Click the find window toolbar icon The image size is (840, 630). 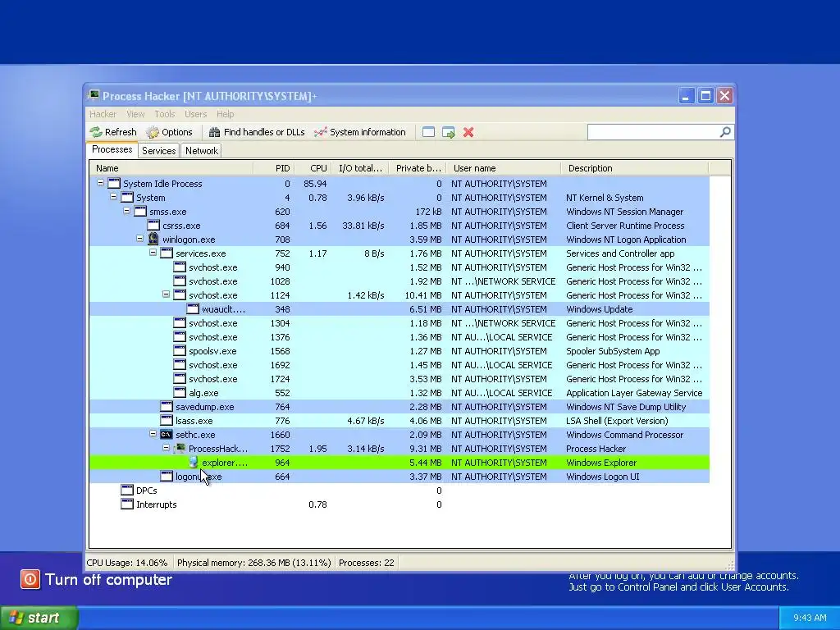click(x=428, y=132)
